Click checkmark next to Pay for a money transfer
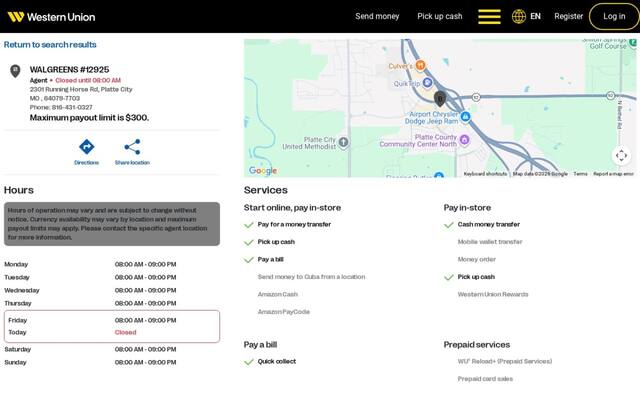This screenshot has width=640, height=400. coord(249,225)
